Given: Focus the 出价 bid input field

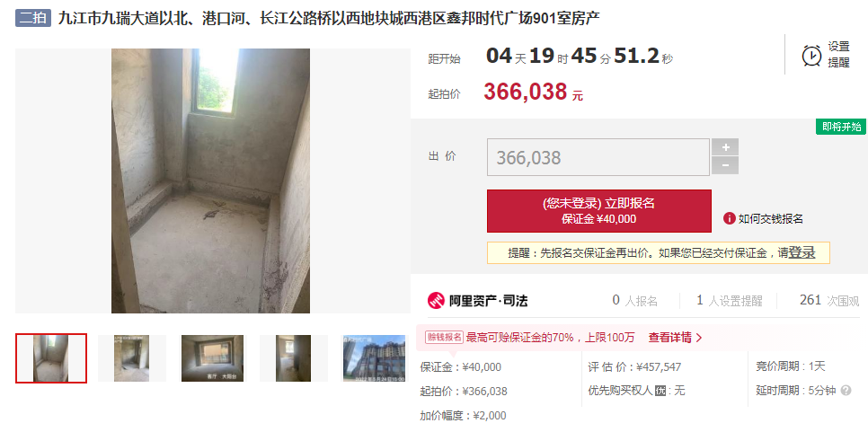Looking at the screenshot, I should click(598, 157).
